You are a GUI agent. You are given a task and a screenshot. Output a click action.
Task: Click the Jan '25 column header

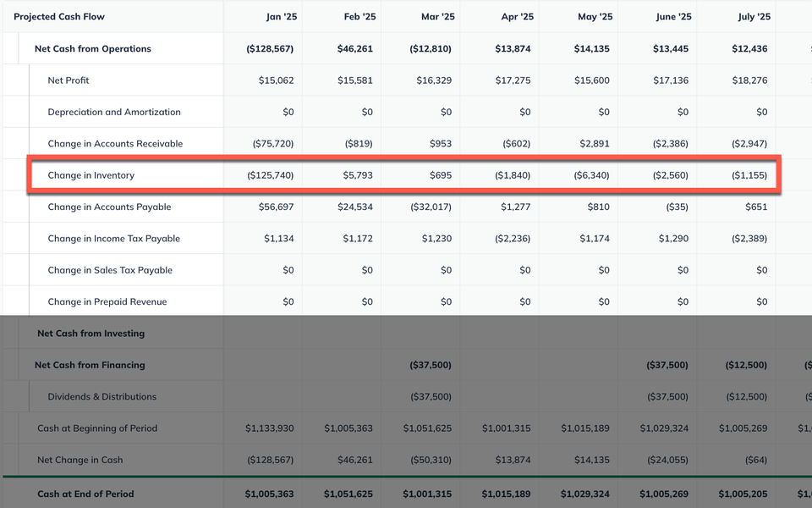pos(281,17)
